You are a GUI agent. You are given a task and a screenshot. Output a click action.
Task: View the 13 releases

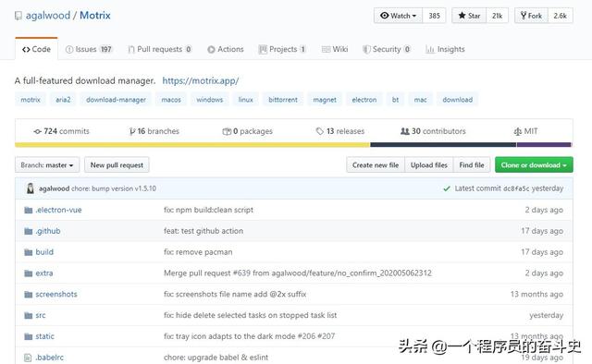click(x=340, y=131)
